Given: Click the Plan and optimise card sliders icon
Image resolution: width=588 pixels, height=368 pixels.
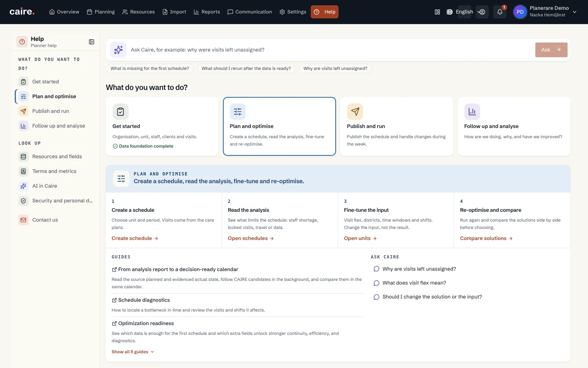Looking at the screenshot, I should (238, 111).
